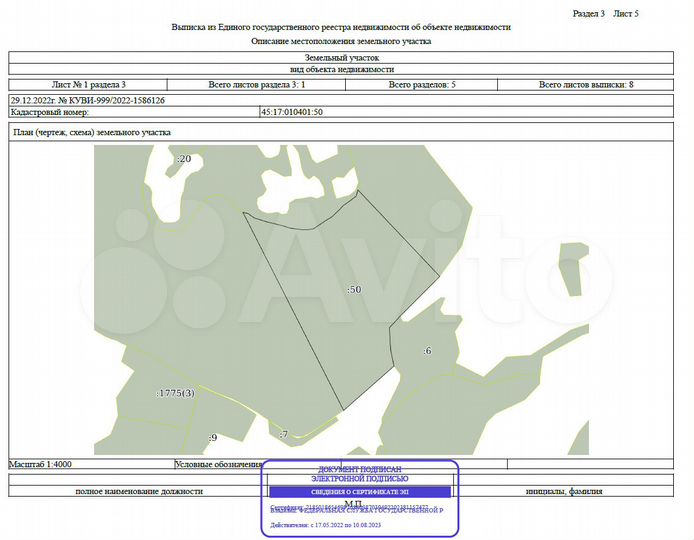694x540 pixels.
Task: Click parcel label ':1775(3)' on the map
Action: coord(176,393)
